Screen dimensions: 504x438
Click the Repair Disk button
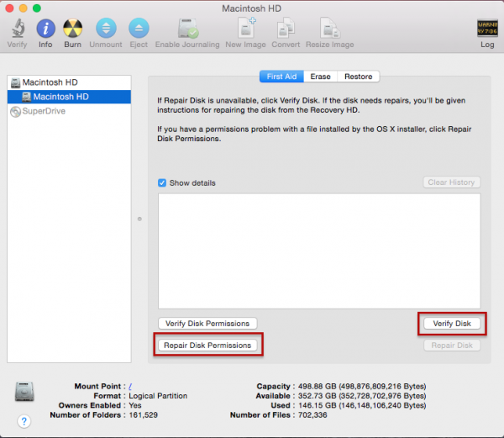pos(452,346)
